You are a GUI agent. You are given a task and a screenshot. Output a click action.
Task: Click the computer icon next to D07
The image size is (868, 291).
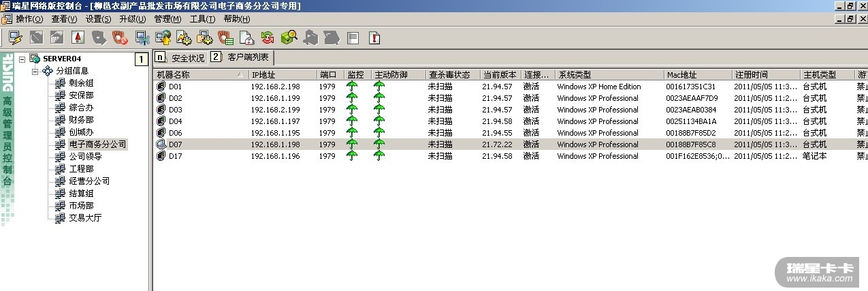click(x=161, y=144)
